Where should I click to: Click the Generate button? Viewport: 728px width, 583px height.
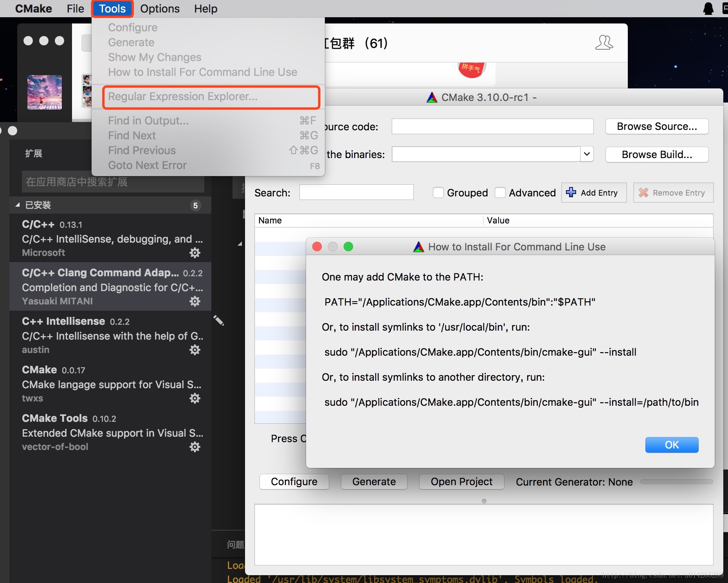click(x=374, y=482)
